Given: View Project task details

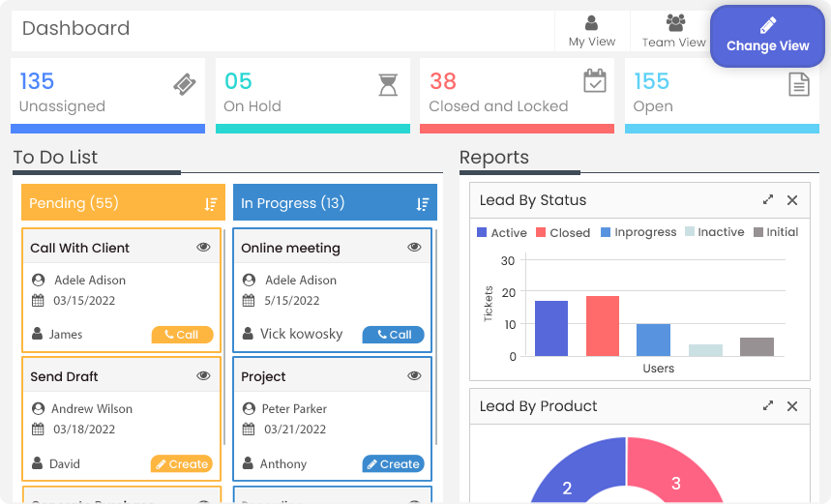Looking at the screenshot, I should point(414,375).
